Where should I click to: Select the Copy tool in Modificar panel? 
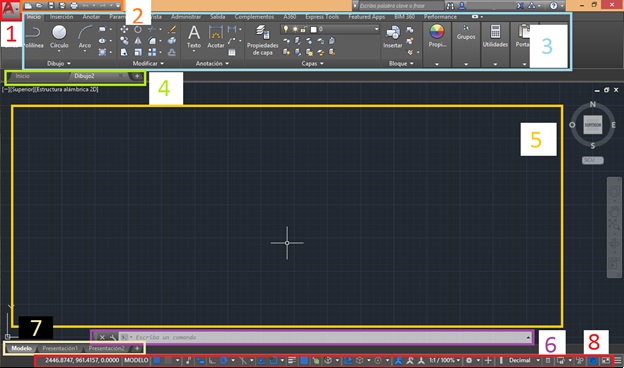[x=124, y=41]
